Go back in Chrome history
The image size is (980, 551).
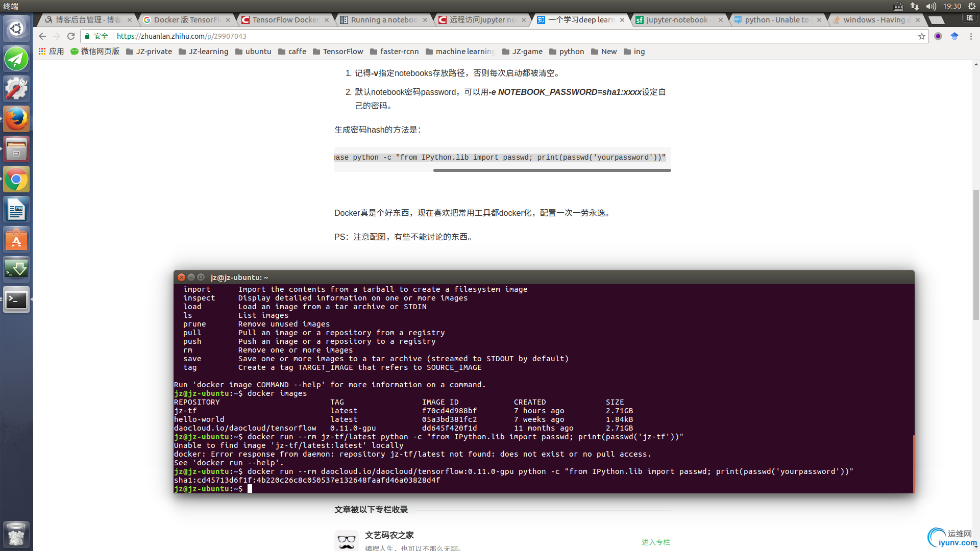(x=42, y=36)
